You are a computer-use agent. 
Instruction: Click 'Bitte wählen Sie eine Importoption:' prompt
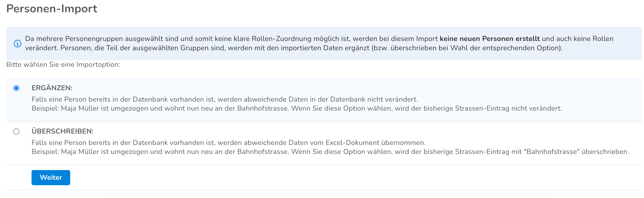click(x=63, y=65)
